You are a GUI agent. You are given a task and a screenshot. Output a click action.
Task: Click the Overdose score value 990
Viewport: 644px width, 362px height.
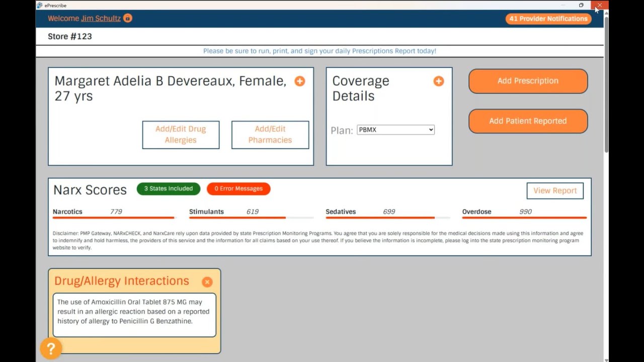click(526, 212)
